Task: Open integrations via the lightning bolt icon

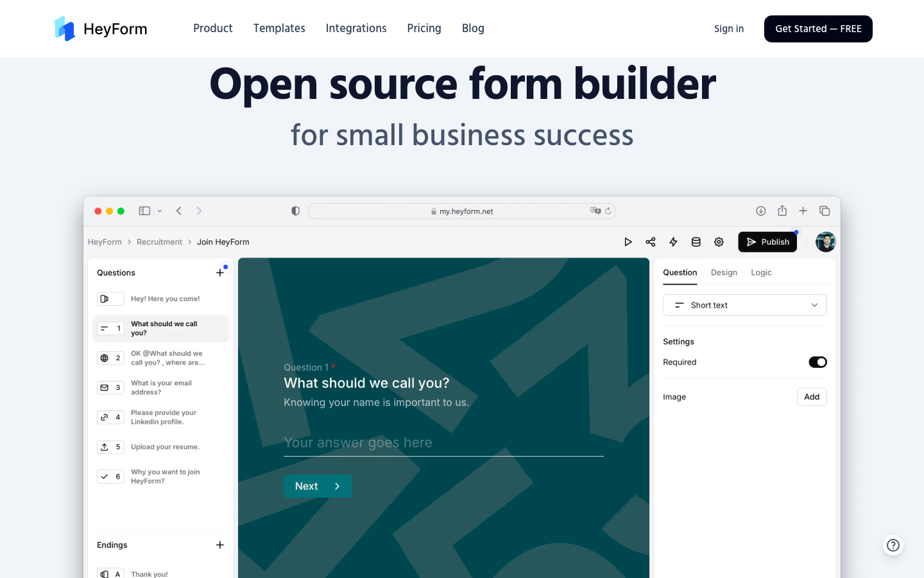Action: (673, 242)
